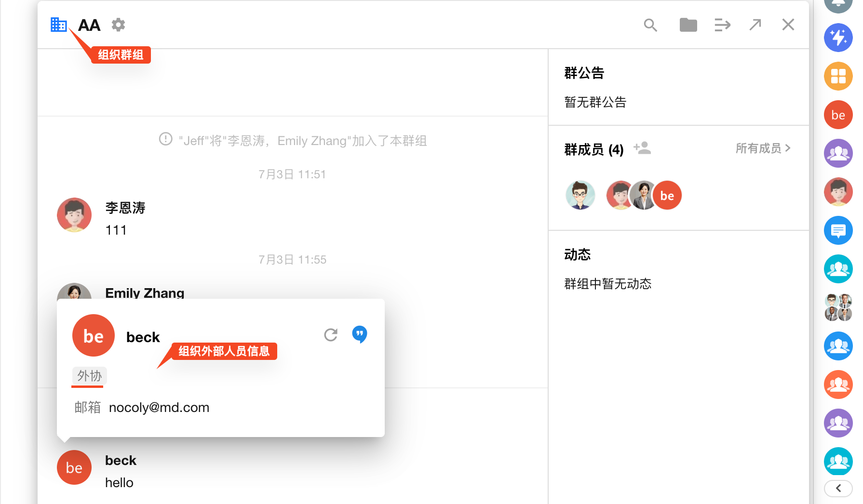Open group settings gear icon
The width and height of the screenshot is (863, 504).
pyautogui.click(x=118, y=25)
